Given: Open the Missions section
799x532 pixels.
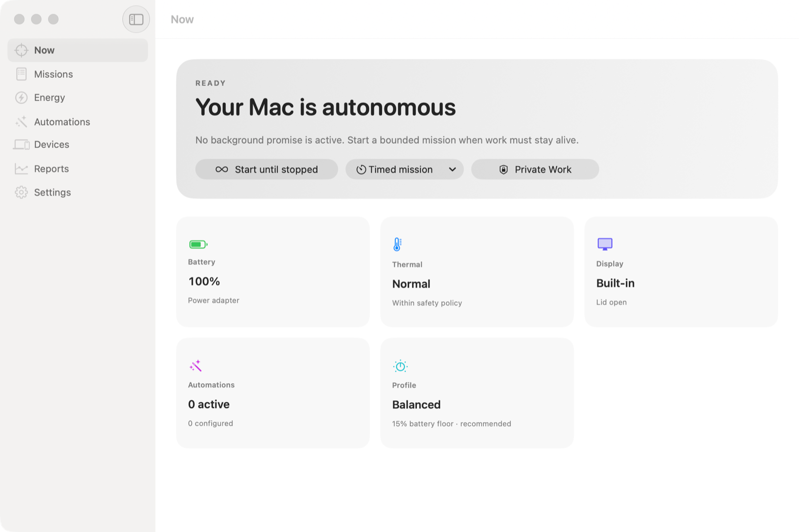Looking at the screenshot, I should click(x=78, y=74).
